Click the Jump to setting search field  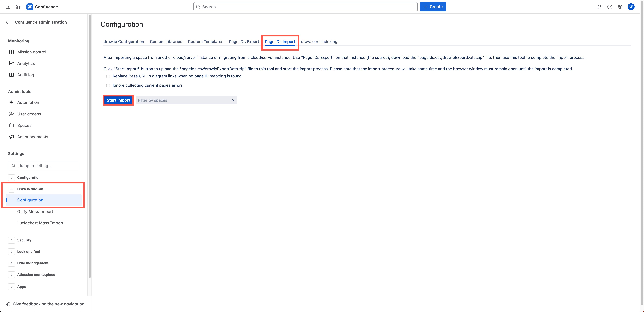44,165
